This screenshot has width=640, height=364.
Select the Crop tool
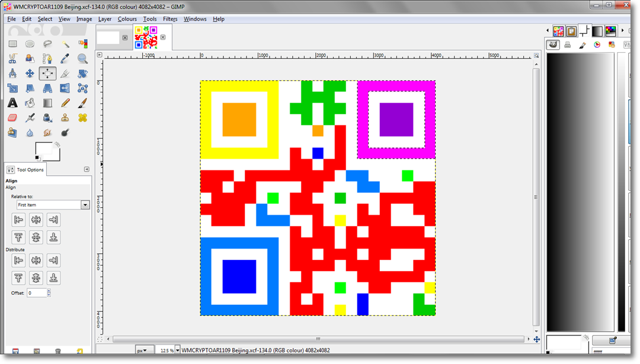coord(65,73)
